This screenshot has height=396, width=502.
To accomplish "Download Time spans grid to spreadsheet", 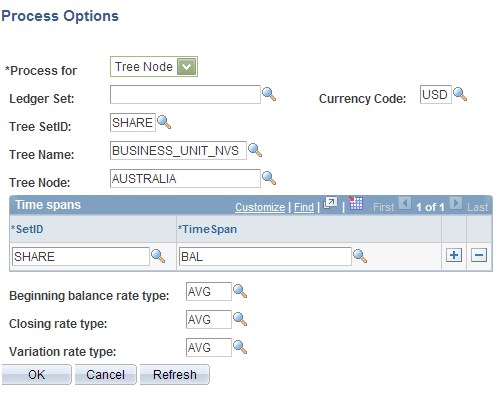I will click(356, 203).
